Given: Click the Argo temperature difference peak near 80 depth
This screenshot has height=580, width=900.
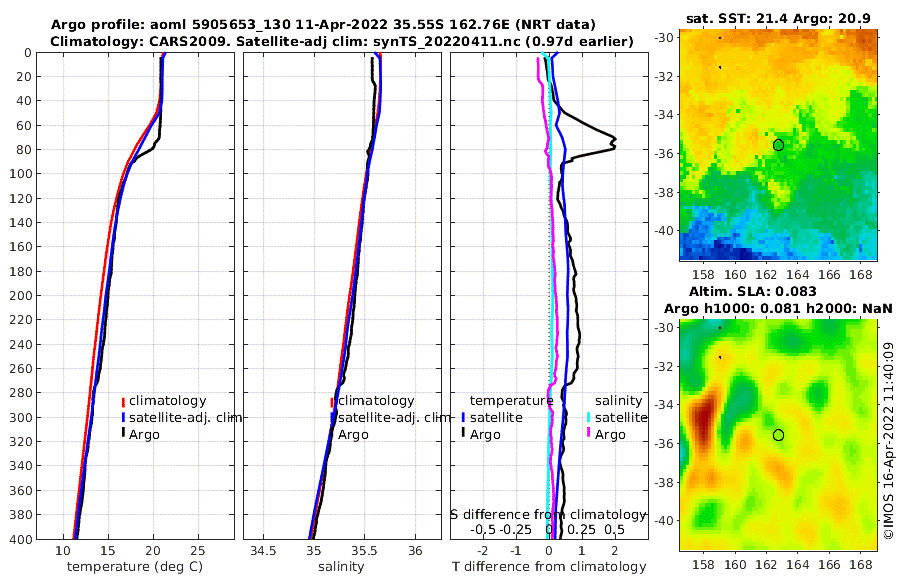Looking at the screenshot, I should point(613,143).
